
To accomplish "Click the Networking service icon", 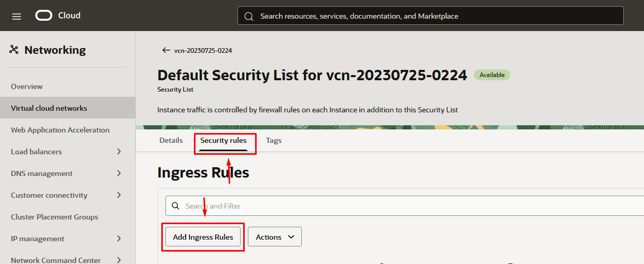I will (x=14, y=50).
